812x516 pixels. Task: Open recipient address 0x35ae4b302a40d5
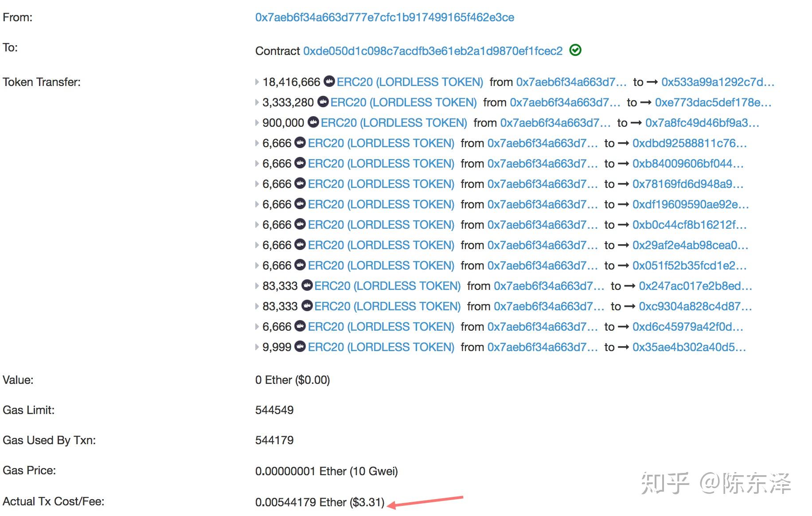click(x=689, y=347)
